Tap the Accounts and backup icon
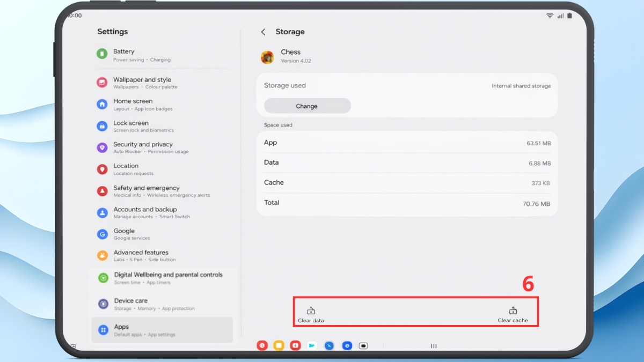Image resolution: width=644 pixels, height=362 pixels. [102, 212]
